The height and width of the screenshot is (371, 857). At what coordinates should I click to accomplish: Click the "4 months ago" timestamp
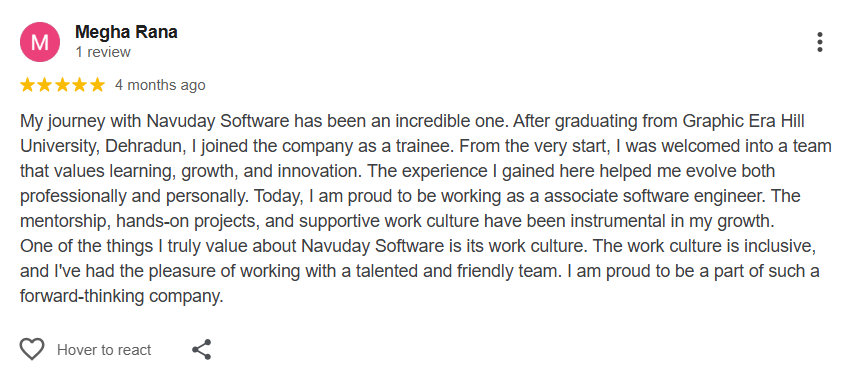[x=160, y=85]
